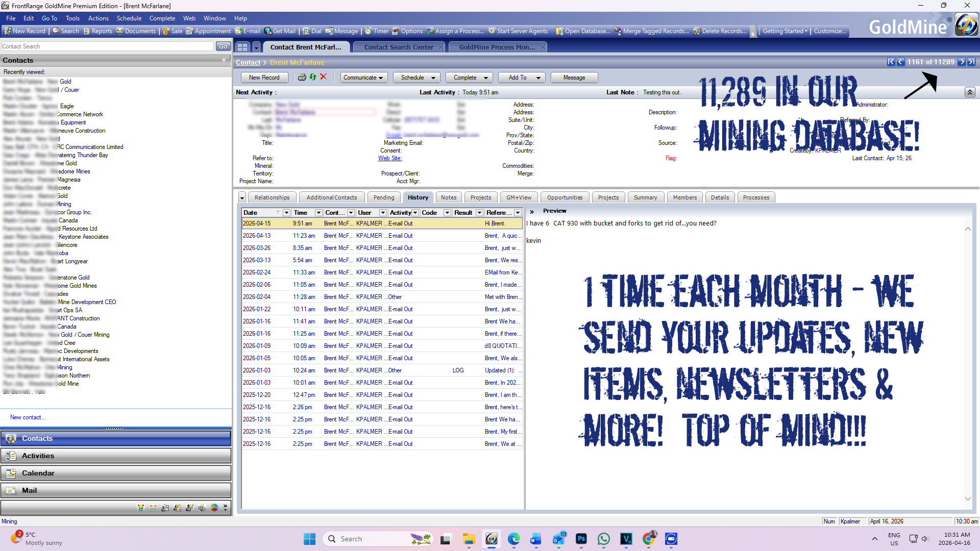This screenshot has height=551, width=980.
Task: Collapse the Contacts side panel chevron
Action: point(224,60)
